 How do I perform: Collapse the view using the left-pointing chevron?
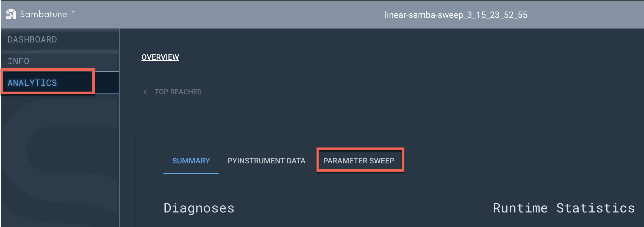point(145,92)
